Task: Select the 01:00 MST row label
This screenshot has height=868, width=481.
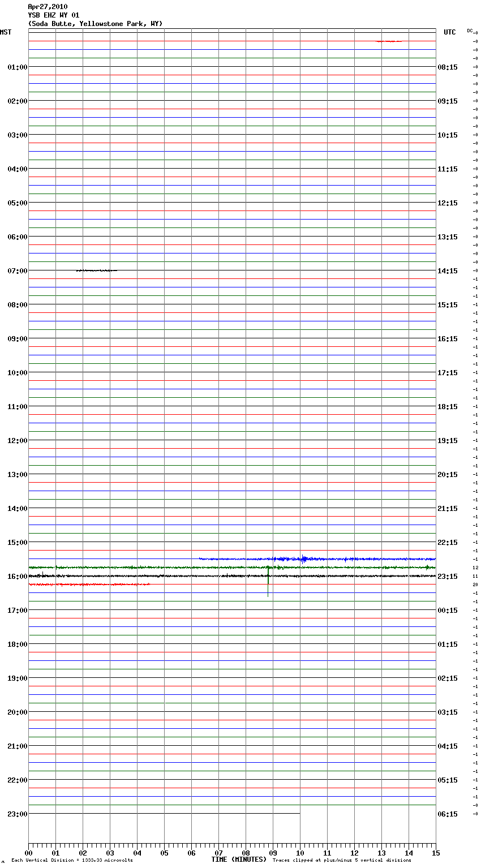Action: (18, 67)
